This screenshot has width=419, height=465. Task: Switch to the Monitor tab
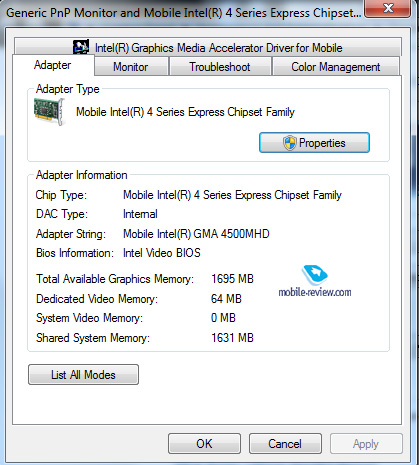(131, 67)
